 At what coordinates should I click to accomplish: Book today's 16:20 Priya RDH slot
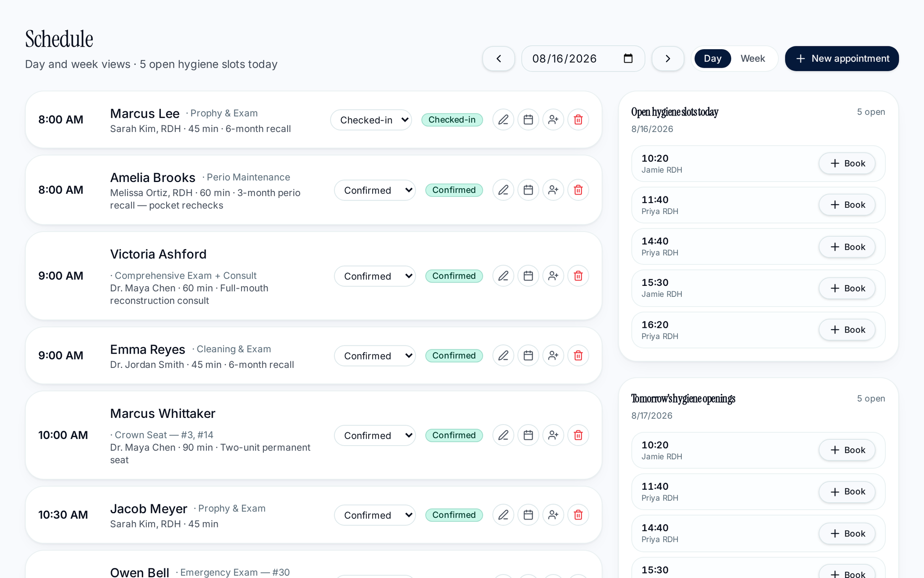click(x=847, y=330)
